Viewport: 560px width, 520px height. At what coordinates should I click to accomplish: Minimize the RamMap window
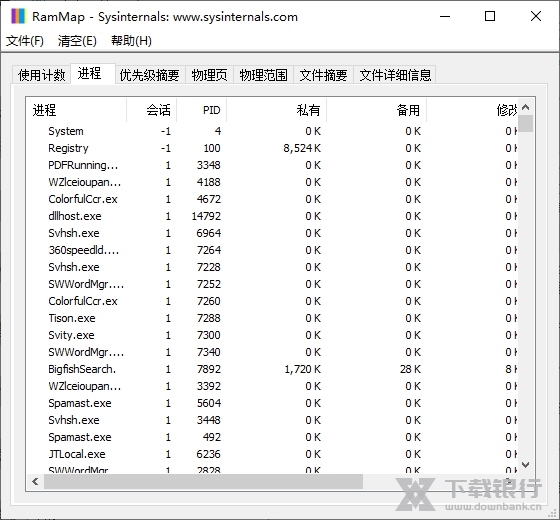click(445, 16)
